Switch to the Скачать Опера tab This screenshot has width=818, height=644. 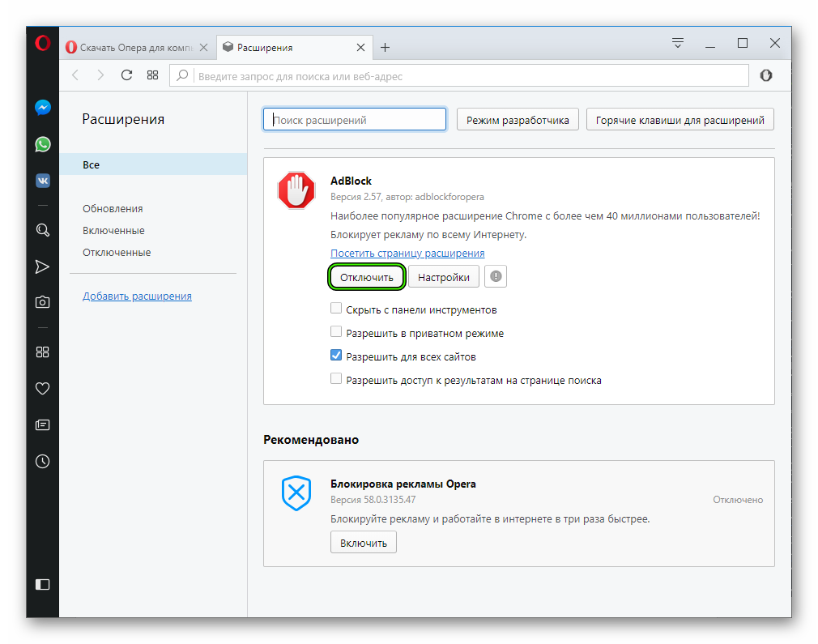pyautogui.click(x=138, y=48)
